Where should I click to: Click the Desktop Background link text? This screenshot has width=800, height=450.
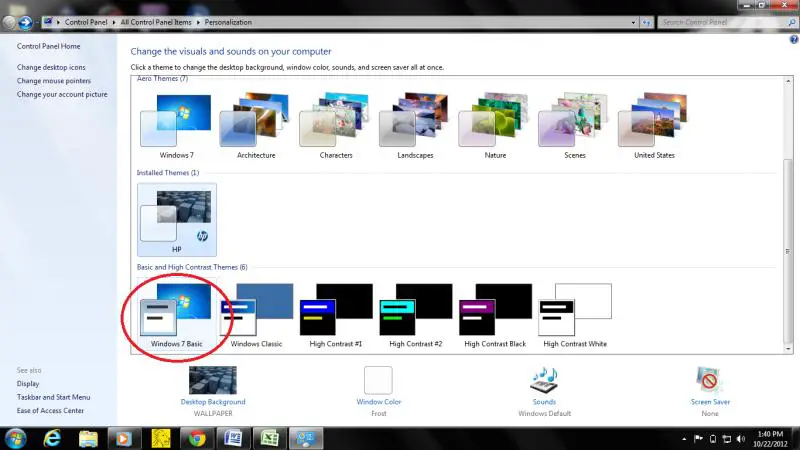[x=213, y=402]
